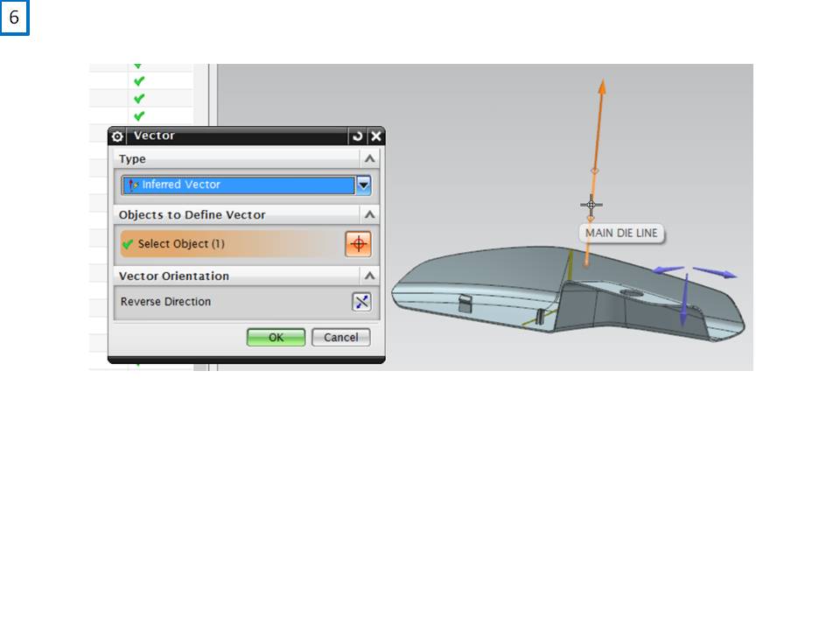Click the blue downward direction arrow

pos(684,302)
